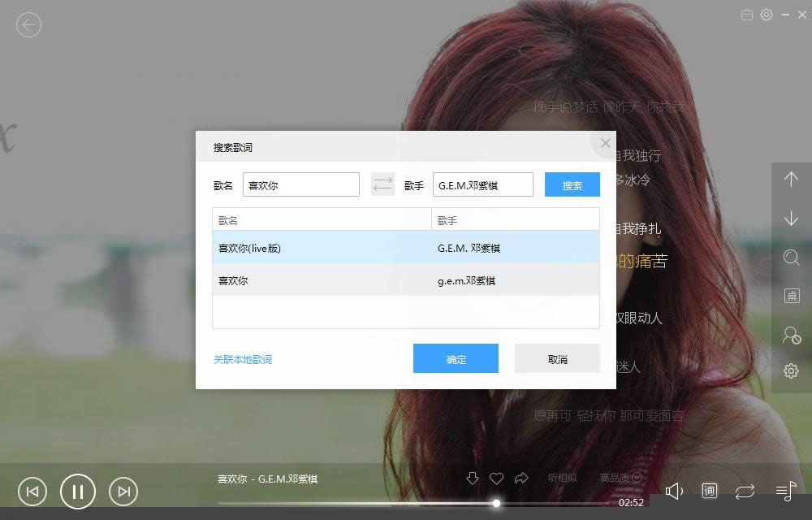The width and height of the screenshot is (812, 520).
Task: Click the lyrics search magnifier in sidebar
Action: [x=791, y=258]
